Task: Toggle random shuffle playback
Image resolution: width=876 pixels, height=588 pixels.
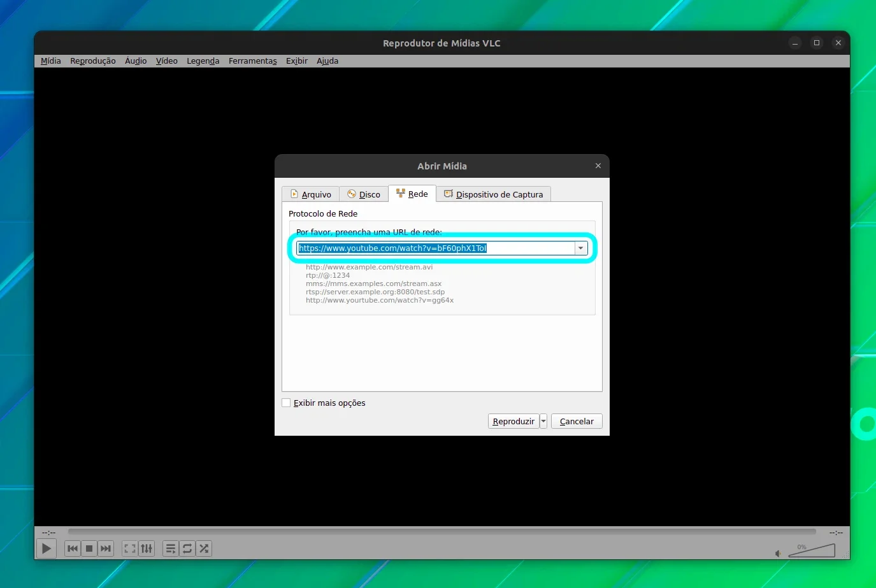Action: pyautogui.click(x=204, y=549)
